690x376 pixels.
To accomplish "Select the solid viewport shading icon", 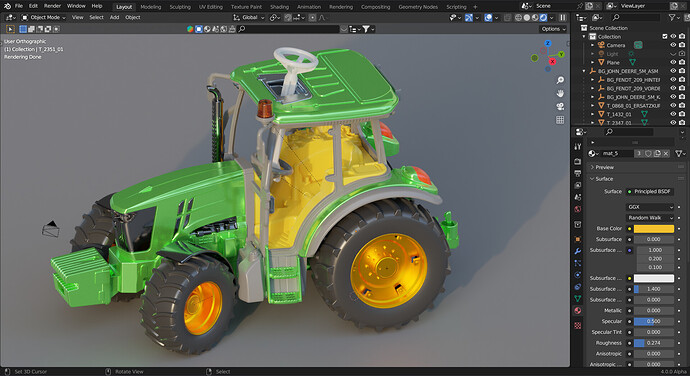I will tap(527, 18).
